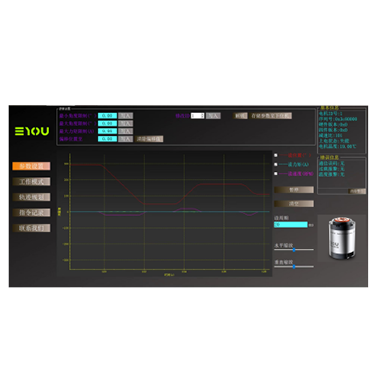The width and height of the screenshot is (377, 392).
Task: Click the save parameters to actuator button
Action: coord(271,116)
